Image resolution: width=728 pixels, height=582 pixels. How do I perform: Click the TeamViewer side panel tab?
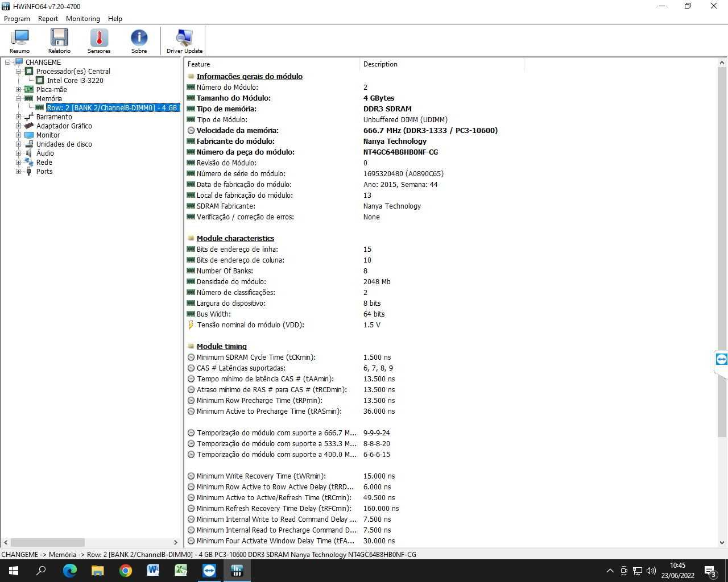[721, 359]
